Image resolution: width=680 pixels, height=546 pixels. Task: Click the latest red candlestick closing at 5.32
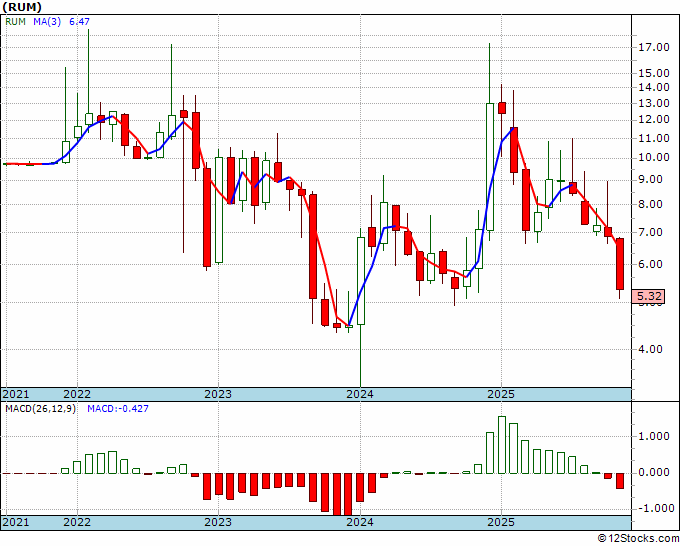pos(620,264)
